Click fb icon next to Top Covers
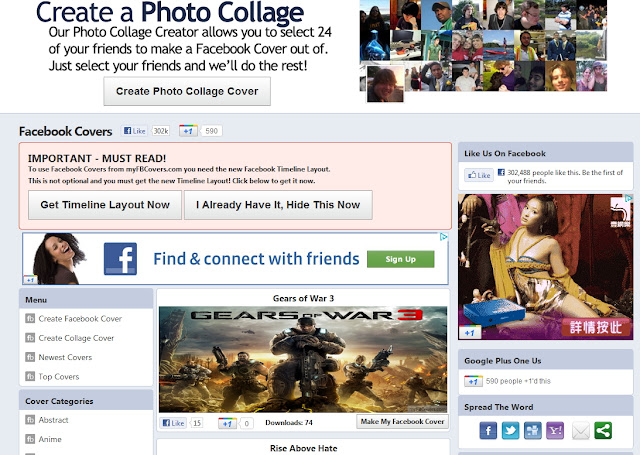The width and height of the screenshot is (640, 455). click(30, 376)
